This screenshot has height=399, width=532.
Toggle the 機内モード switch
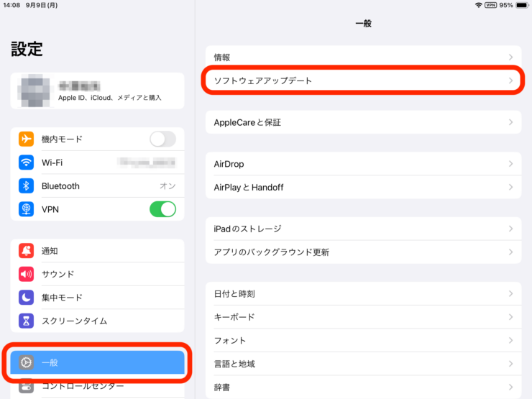[x=163, y=139]
